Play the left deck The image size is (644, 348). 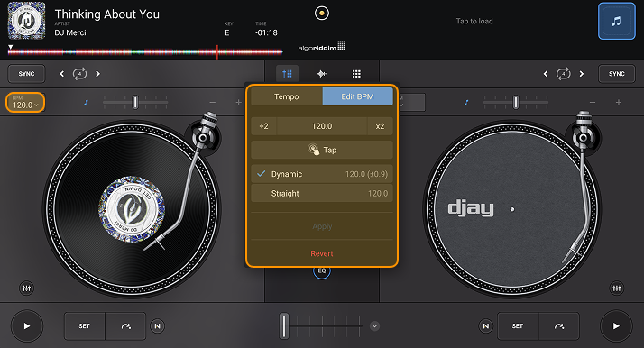click(x=27, y=326)
